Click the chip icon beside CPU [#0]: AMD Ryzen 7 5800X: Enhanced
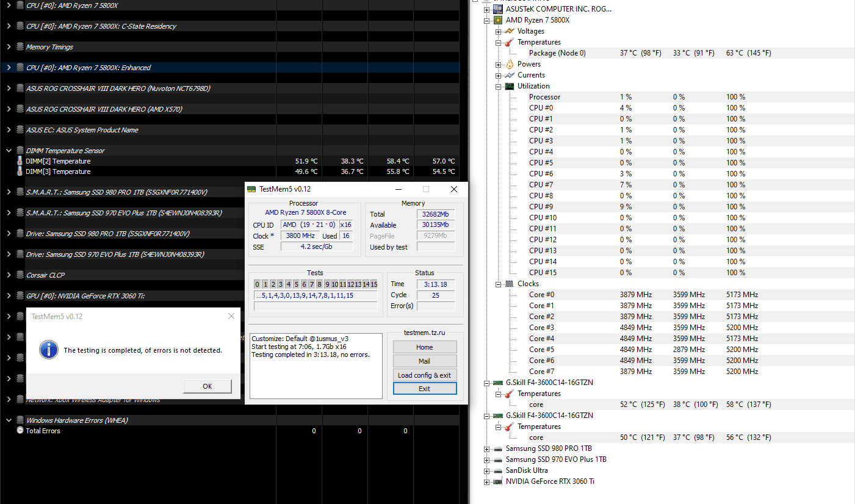 pyautogui.click(x=20, y=68)
